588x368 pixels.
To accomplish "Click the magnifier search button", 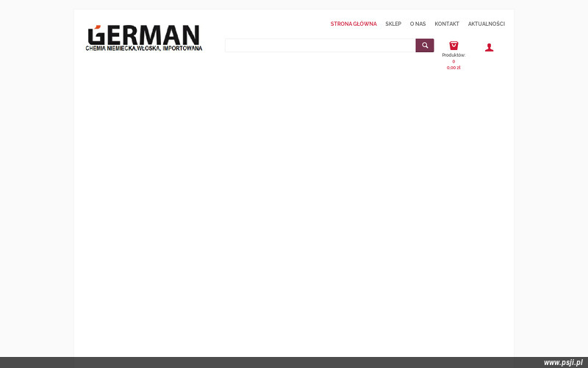I will [x=425, y=46].
